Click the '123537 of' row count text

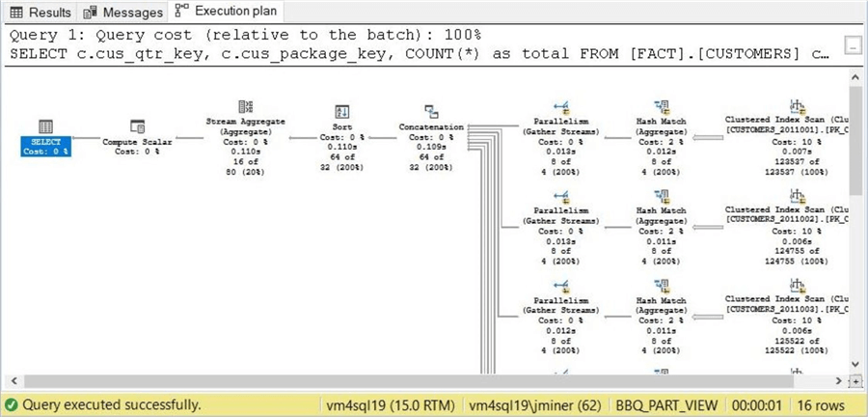point(798,162)
